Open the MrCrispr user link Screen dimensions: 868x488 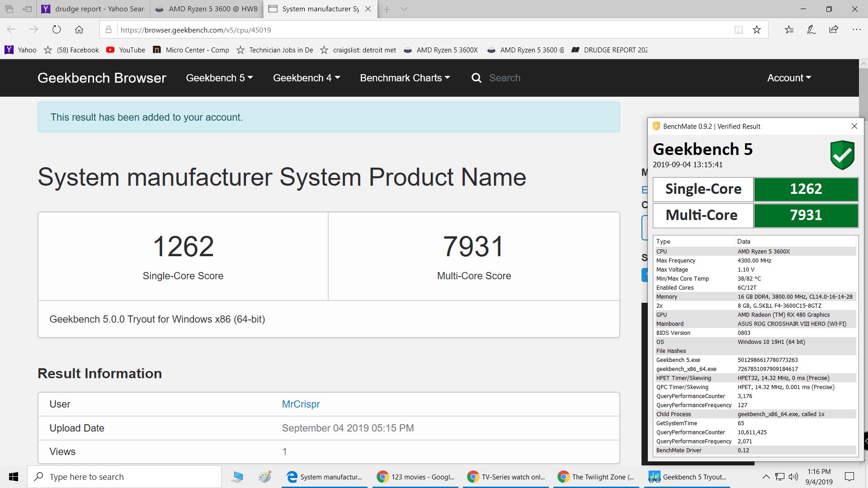[x=301, y=404]
